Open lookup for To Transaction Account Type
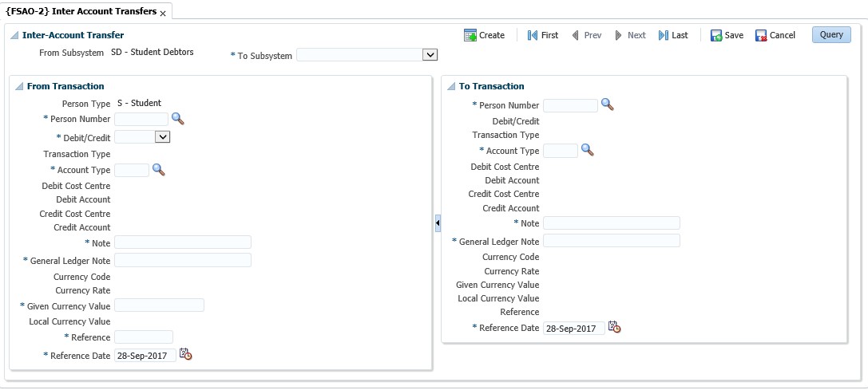The height and width of the screenshot is (390, 868). coord(587,150)
